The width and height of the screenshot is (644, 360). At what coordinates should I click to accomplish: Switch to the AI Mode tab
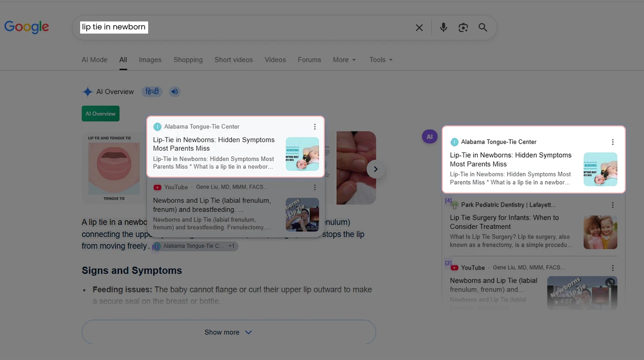[x=95, y=60]
